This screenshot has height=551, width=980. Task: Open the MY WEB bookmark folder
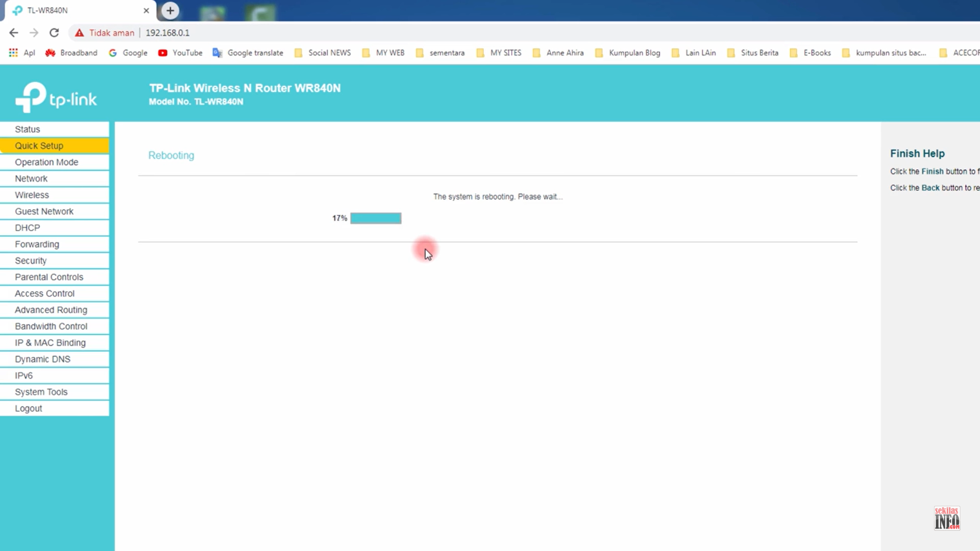point(383,53)
